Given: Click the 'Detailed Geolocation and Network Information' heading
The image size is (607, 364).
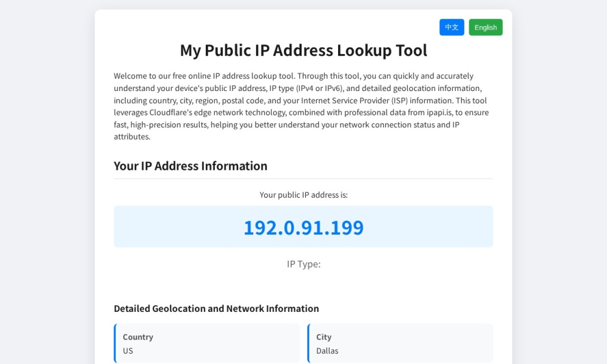Looking at the screenshot, I should (x=216, y=309).
